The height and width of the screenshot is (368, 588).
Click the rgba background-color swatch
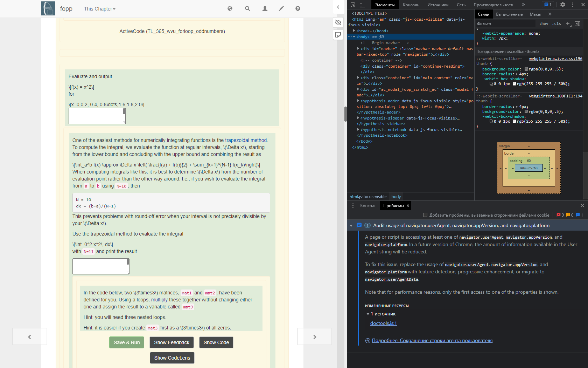coord(526,69)
